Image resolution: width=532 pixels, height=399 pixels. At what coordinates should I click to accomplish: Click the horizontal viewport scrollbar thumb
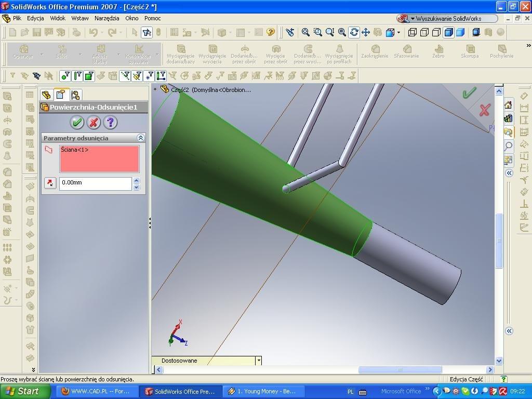[400, 370]
